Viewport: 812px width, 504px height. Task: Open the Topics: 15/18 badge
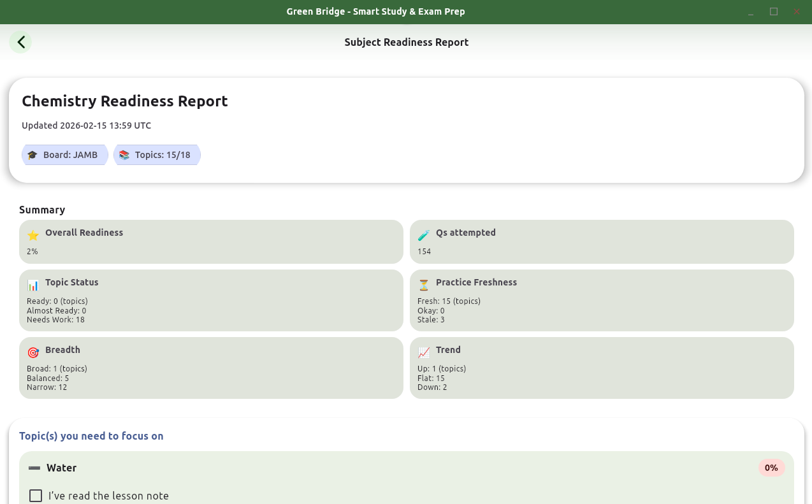157,154
